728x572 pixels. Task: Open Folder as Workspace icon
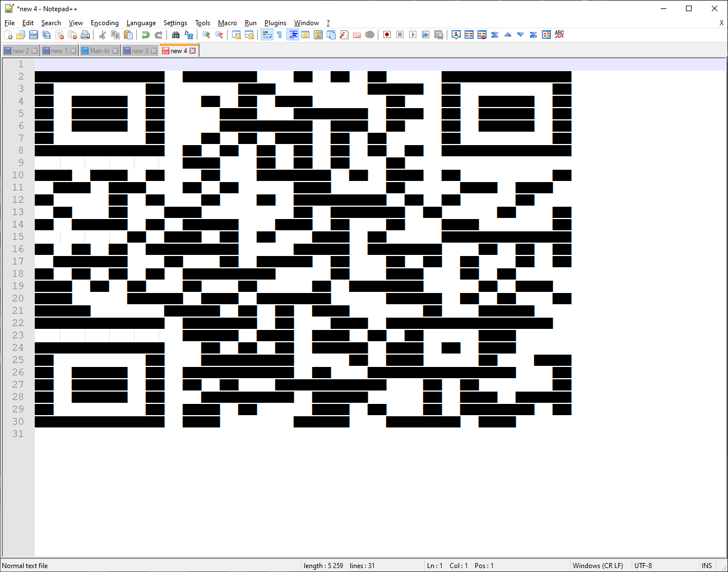(x=357, y=35)
